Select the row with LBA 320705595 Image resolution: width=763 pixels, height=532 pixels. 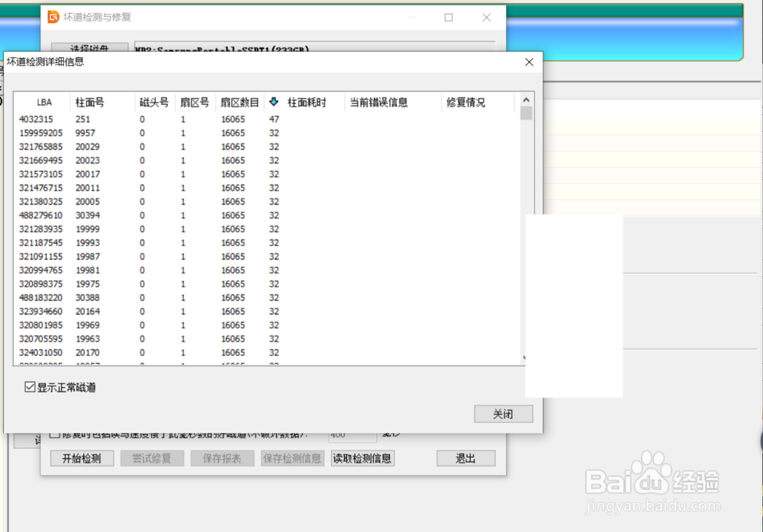point(268,339)
